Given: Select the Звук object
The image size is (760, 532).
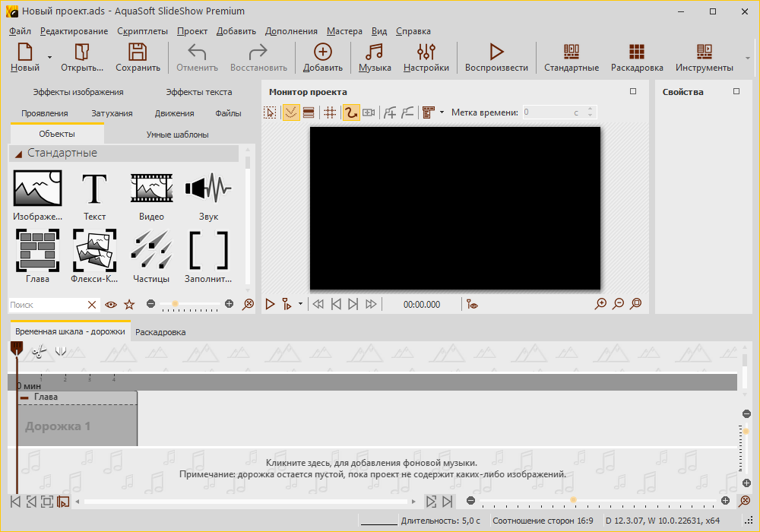Looking at the screenshot, I should 208,195.
